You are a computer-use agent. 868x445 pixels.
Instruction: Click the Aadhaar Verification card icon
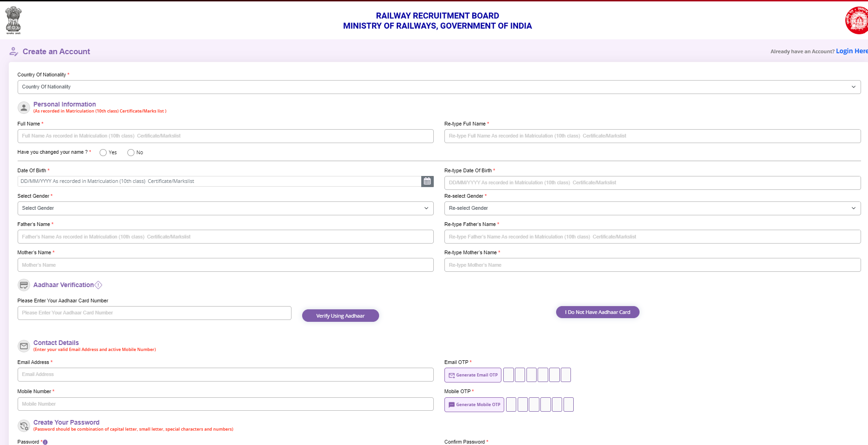coord(24,285)
